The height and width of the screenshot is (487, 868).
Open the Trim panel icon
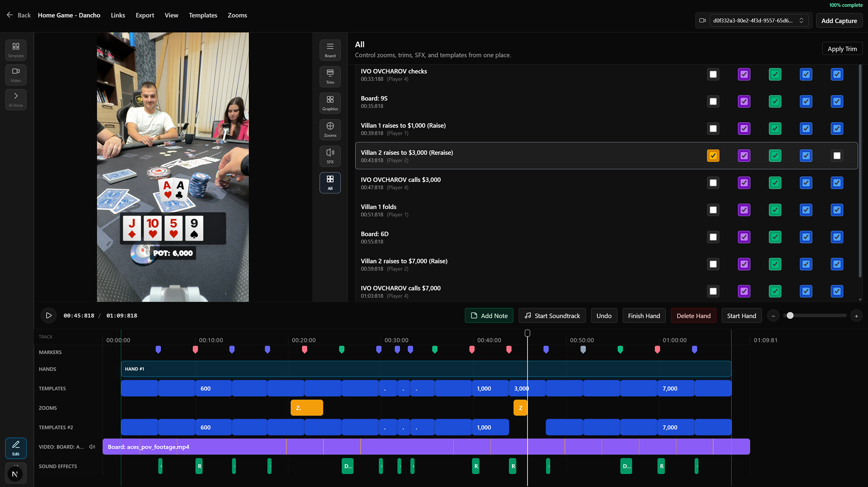pyautogui.click(x=330, y=76)
